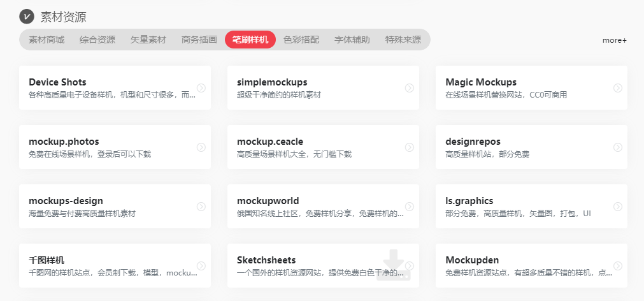Screen dimensions: 644x301
Task: Open the ls.graphics title link
Action: pos(469,201)
